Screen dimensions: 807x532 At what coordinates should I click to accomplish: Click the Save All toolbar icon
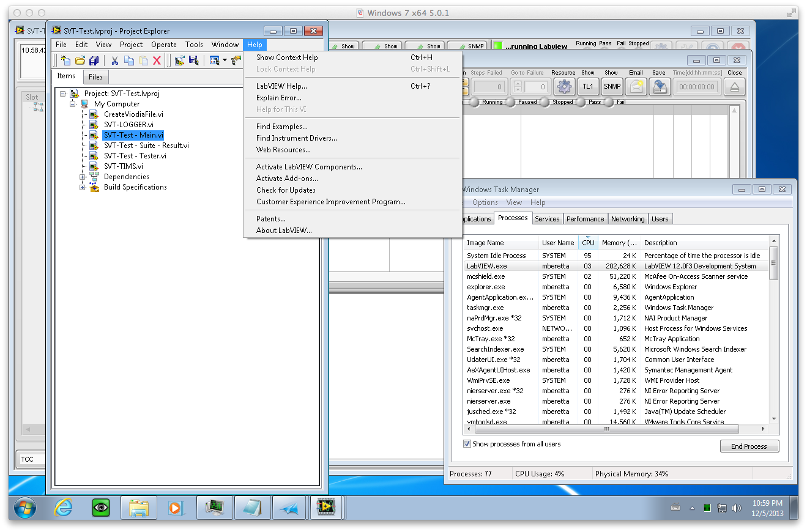tap(94, 61)
